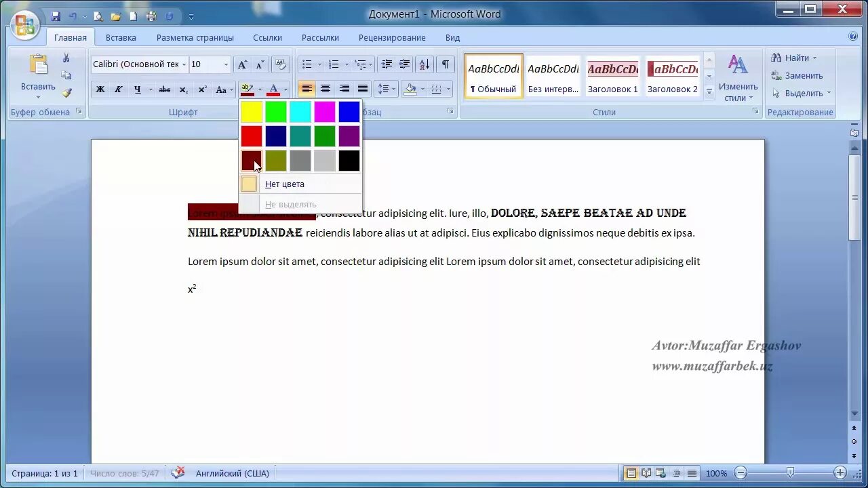This screenshot has width=868, height=488.
Task: Switch to the Рецензирование tab
Action: (392, 38)
